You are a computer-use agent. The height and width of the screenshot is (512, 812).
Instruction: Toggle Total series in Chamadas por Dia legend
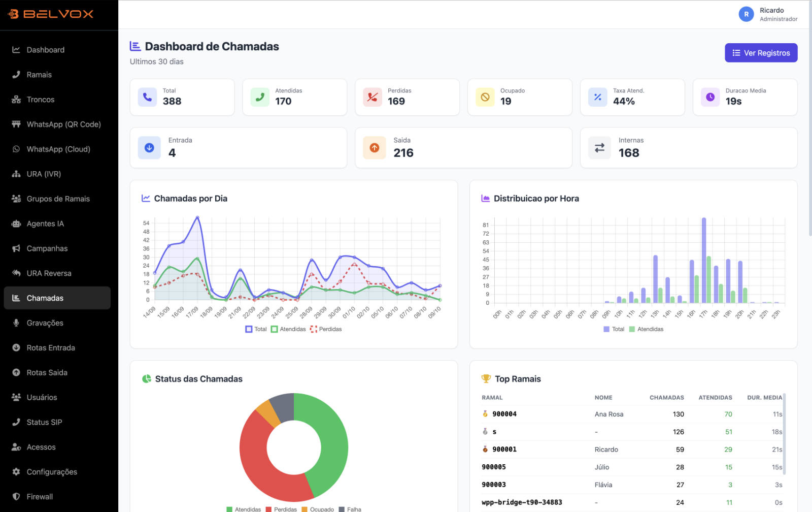point(256,329)
